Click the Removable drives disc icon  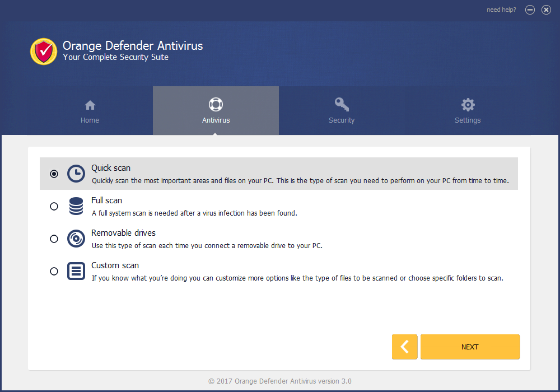[x=76, y=239]
